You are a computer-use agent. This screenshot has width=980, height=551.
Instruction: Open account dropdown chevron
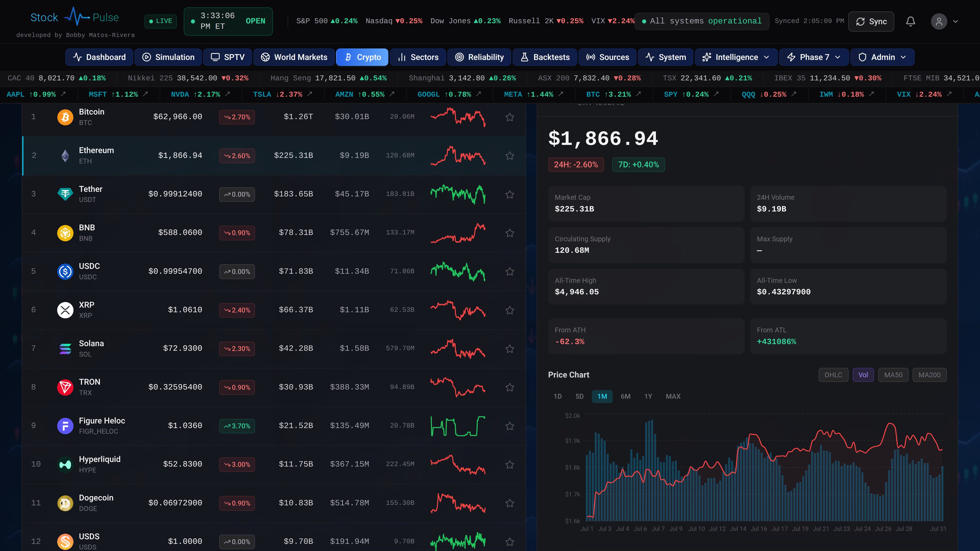(x=955, y=21)
